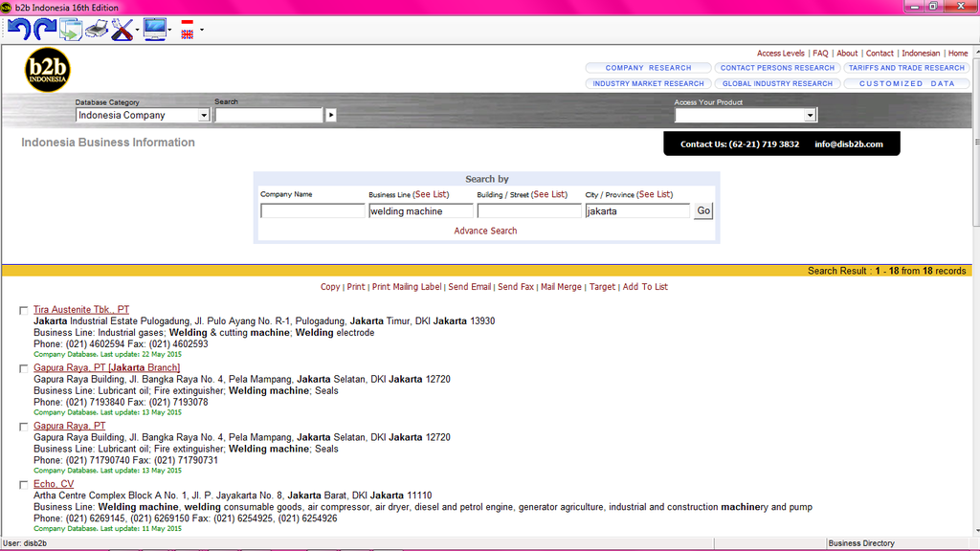Click the language flags toolbar icon
Screen dimensions: 980x551
click(x=187, y=30)
